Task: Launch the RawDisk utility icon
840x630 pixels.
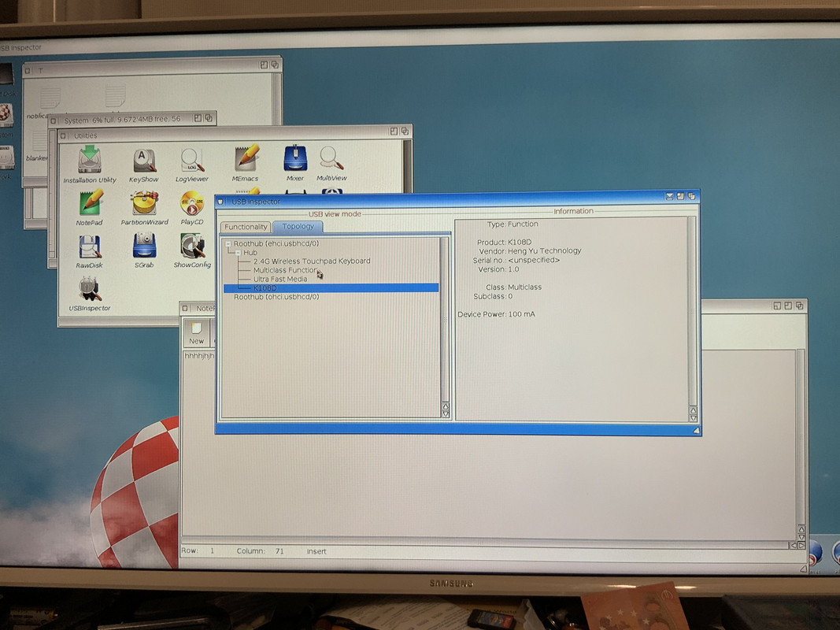Action: [90, 250]
